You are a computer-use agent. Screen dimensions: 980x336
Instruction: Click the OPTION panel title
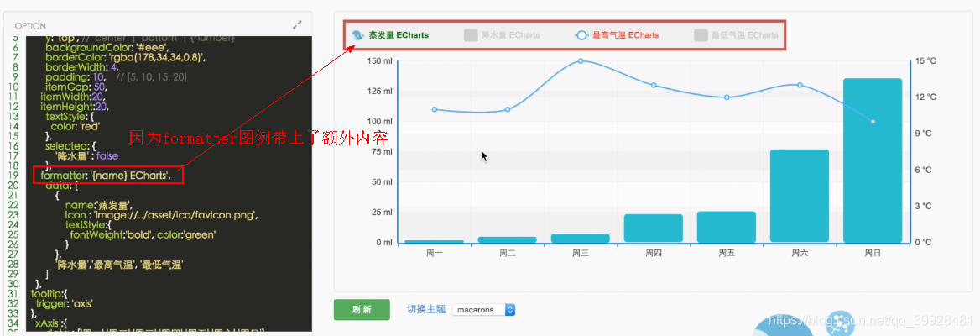pos(30,26)
